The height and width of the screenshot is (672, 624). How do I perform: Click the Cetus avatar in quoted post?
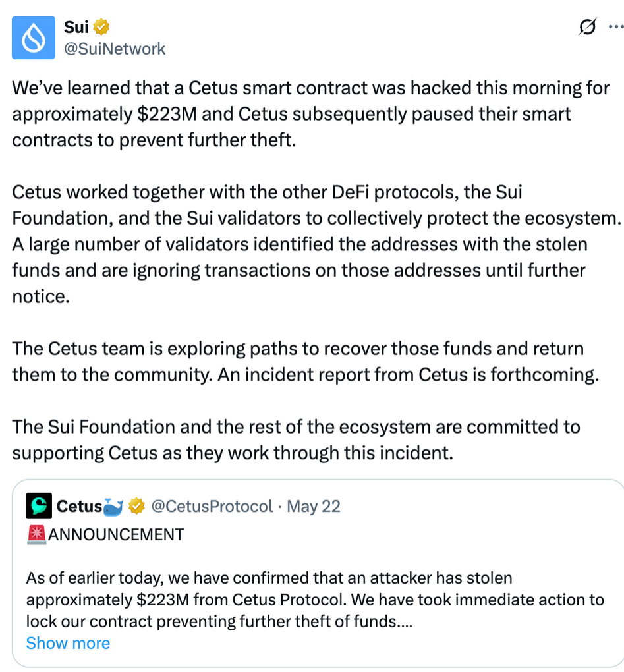[x=39, y=506]
